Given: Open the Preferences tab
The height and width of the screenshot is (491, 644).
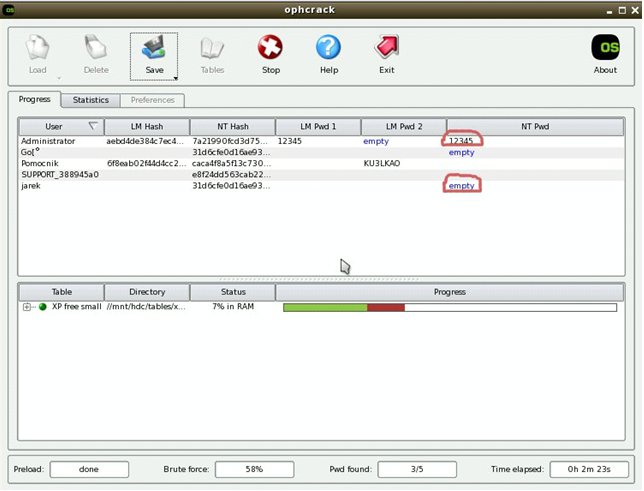Looking at the screenshot, I should click(152, 100).
